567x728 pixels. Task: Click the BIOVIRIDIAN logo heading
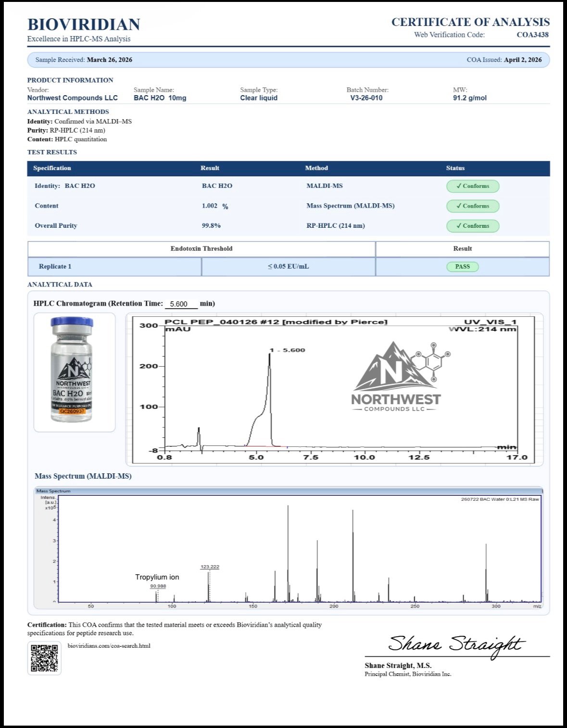pyautogui.click(x=84, y=25)
